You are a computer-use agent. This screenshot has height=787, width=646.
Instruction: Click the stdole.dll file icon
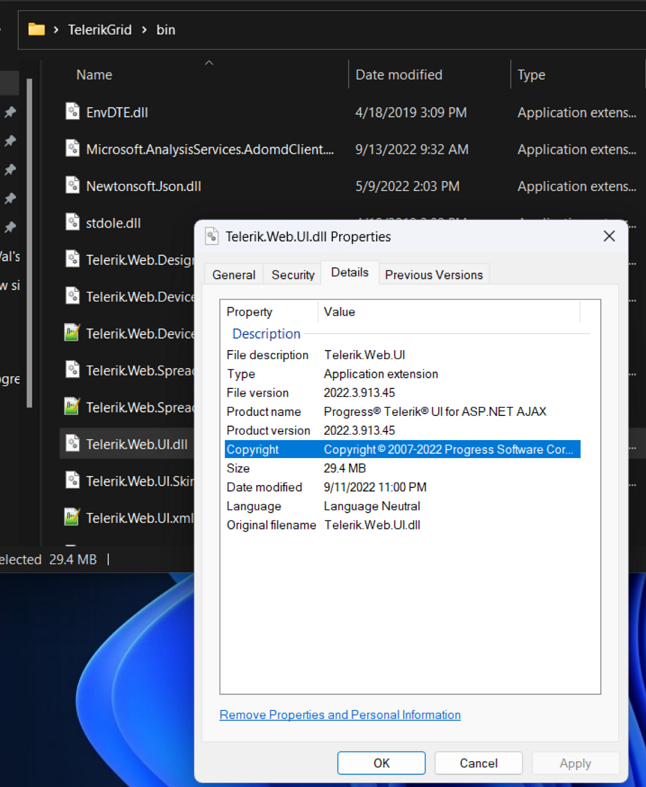pos(73,222)
